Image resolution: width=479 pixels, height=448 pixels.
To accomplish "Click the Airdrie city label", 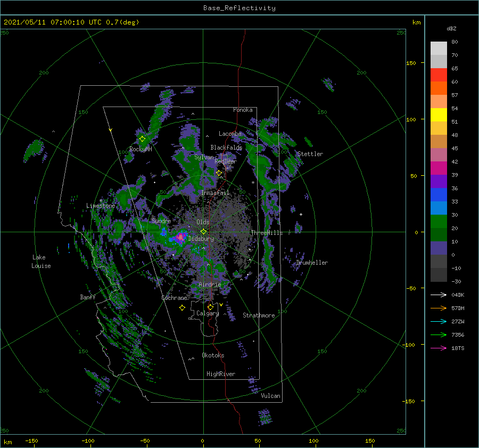I will click(x=210, y=284).
